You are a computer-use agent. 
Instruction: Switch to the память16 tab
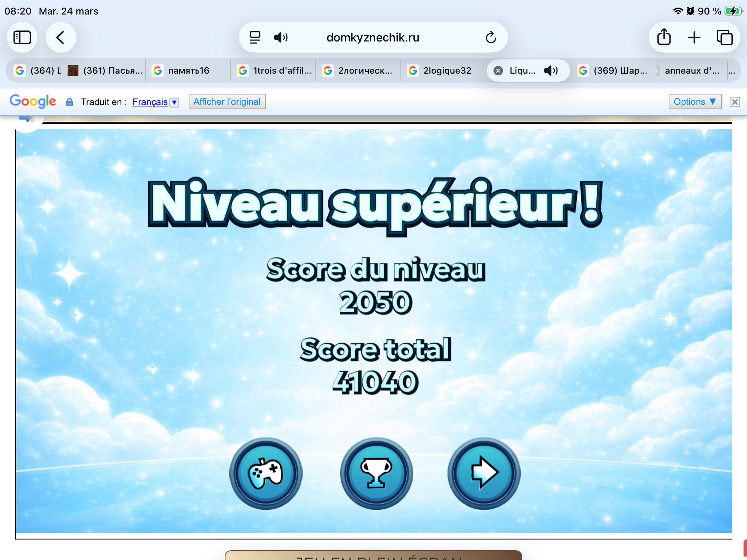(188, 71)
